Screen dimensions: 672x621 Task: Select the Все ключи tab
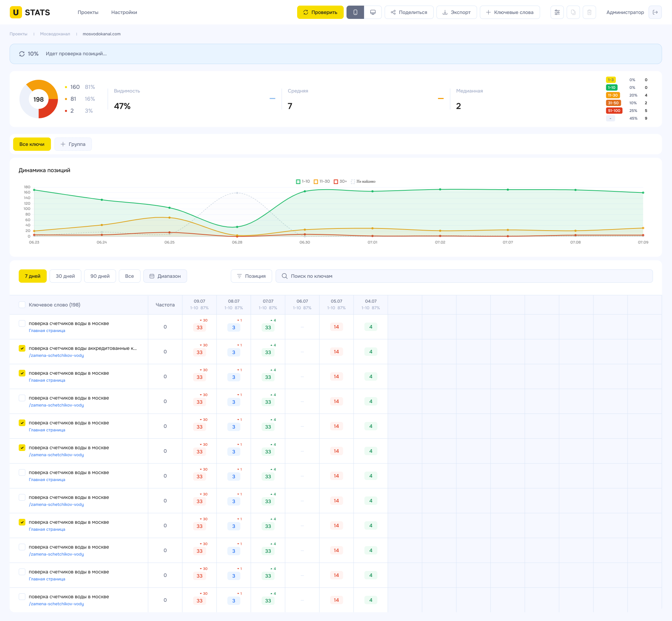32,144
